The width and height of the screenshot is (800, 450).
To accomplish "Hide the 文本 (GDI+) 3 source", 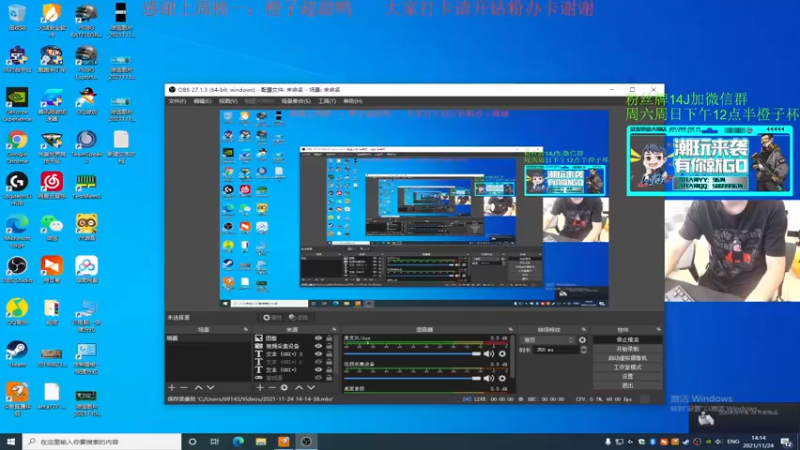I will (x=318, y=354).
